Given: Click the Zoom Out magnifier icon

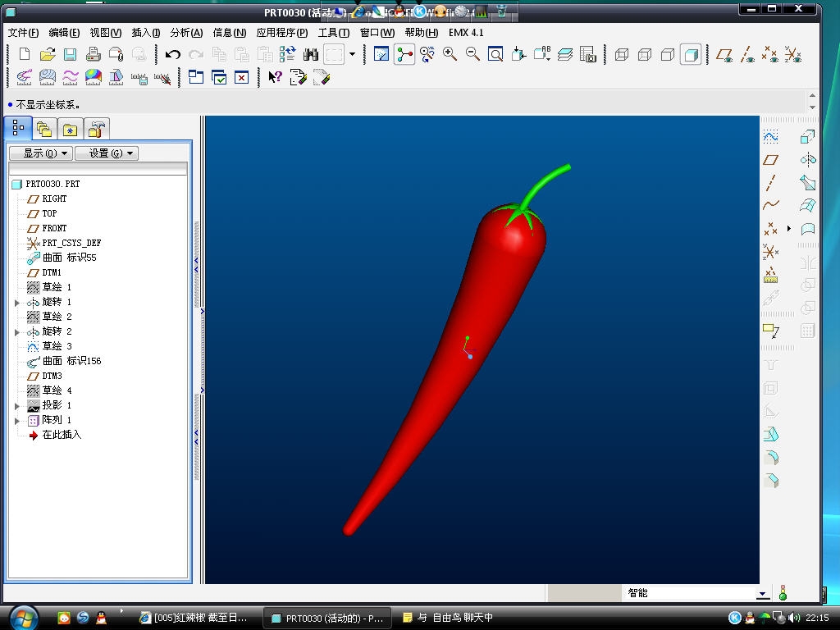Looking at the screenshot, I should [x=472, y=54].
